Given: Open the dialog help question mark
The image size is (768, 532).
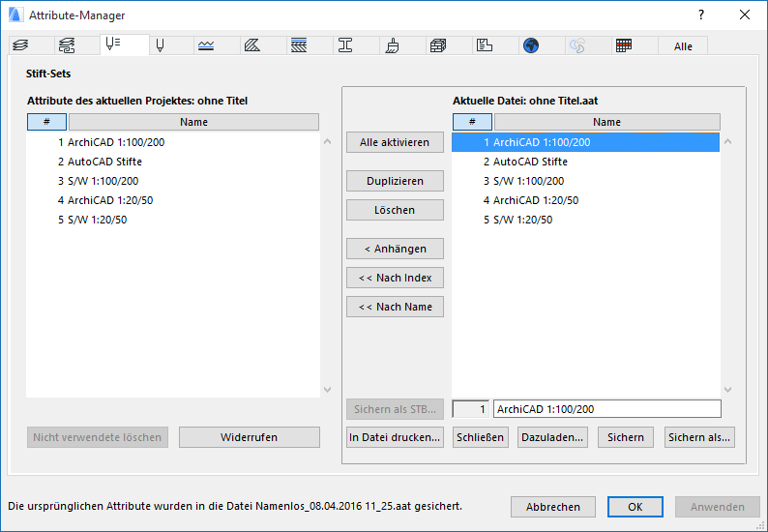Looking at the screenshot, I should point(701,15).
